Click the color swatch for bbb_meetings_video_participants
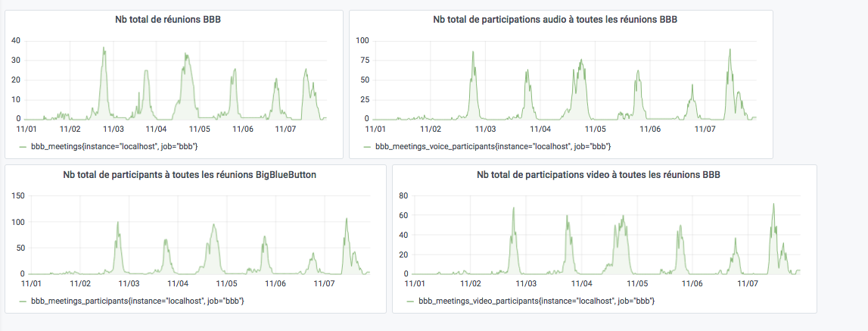868x331 pixels. coord(409,301)
